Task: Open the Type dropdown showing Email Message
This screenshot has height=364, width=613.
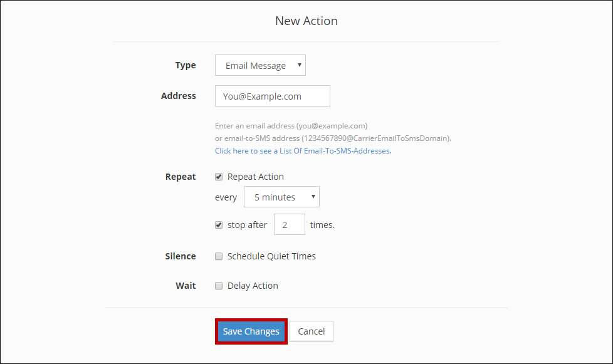Action: [260, 66]
